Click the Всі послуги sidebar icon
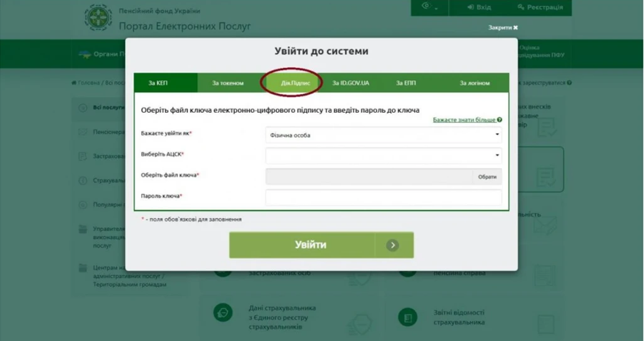The width and height of the screenshot is (644, 341). (83, 108)
